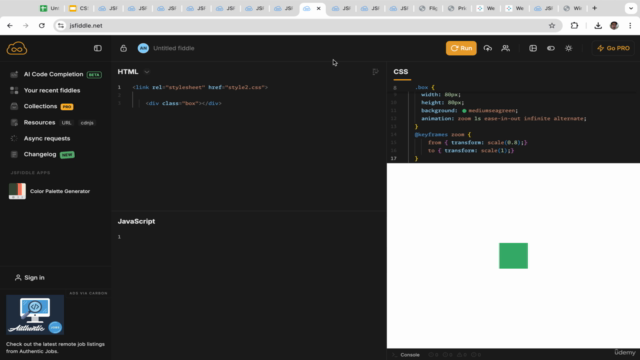Image resolution: width=640 pixels, height=360 pixels.
Task: Open Chrome three-dot menu
Action: (630, 25)
